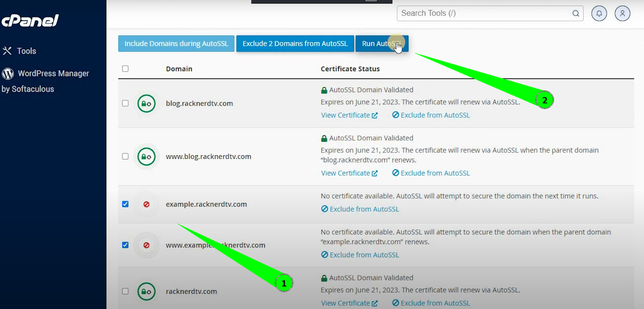Open the Tools sidebar item
Image resolution: width=644 pixels, height=309 pixels.
click(x=19, y=51)
